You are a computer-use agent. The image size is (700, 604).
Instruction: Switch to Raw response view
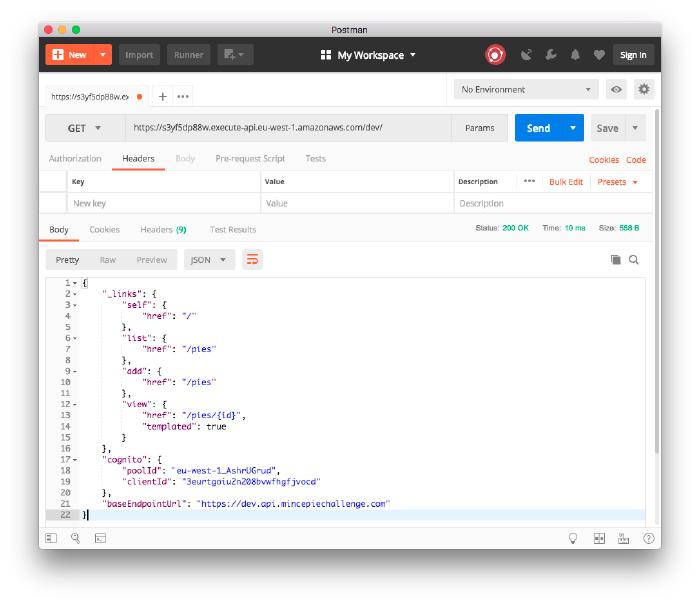pos(108,260)
